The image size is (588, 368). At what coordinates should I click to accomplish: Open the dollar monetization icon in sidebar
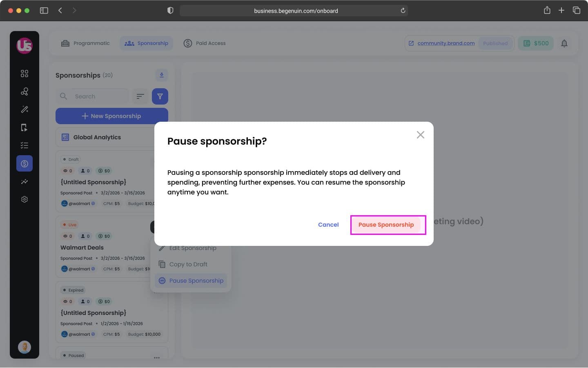pyautogui.click(x=24, y=163)
